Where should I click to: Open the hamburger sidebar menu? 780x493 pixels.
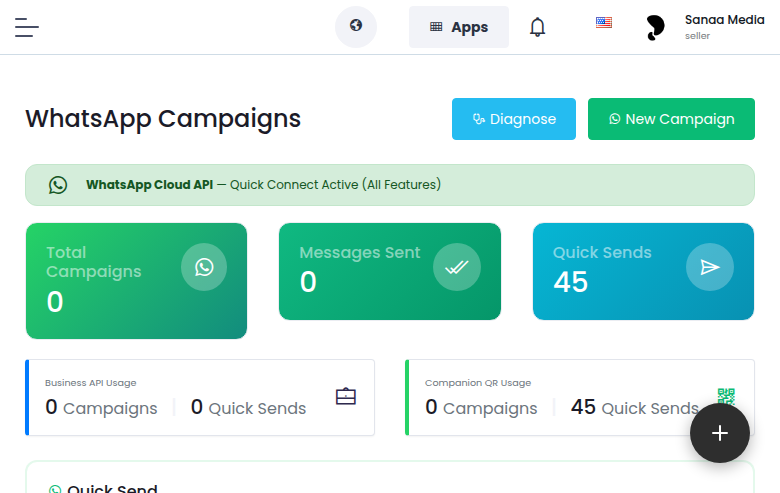click(27, 27)
